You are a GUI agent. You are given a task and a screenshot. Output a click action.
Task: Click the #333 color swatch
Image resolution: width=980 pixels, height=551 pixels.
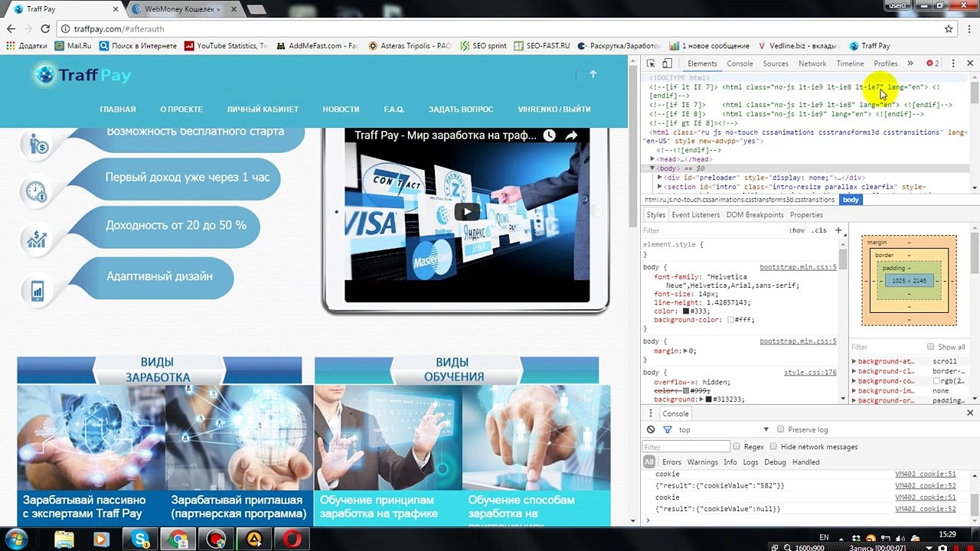click(687, 312)
